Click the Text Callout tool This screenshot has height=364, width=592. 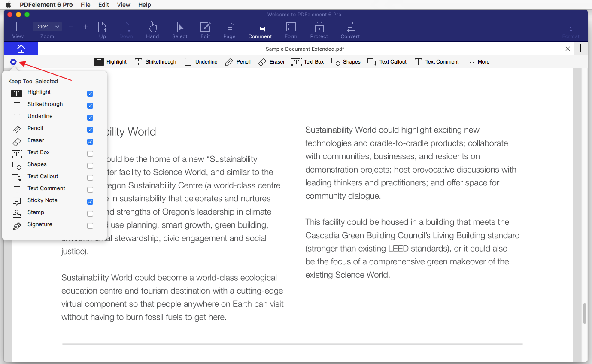click(387, 62)
